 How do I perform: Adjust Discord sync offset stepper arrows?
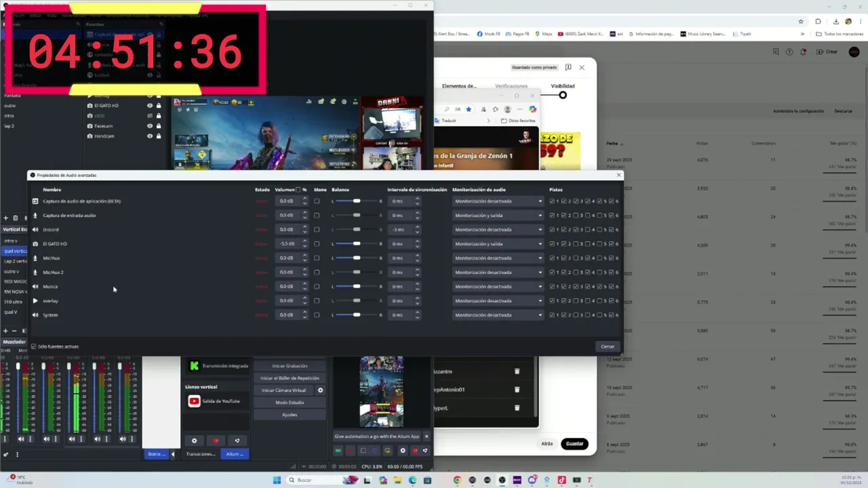point(417,230)
